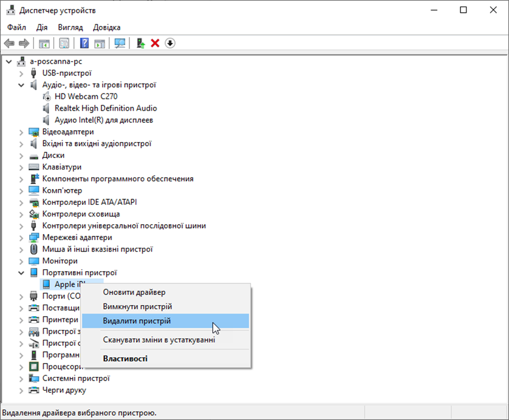Choose Сканувати зміни в устаткуванні
Viewport: 509px width, 420px height.
pos(166,340)
